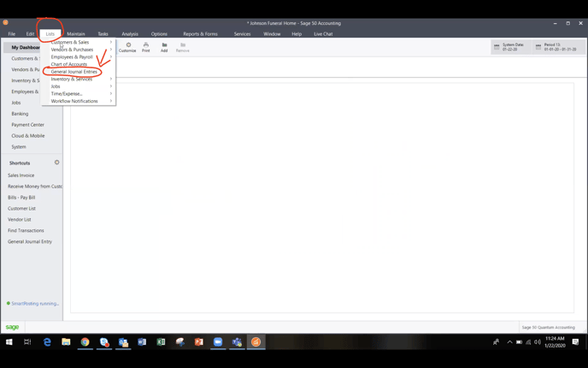This screenshot has height=368, width=588.
Task: Switch to Google Chrome on taskbar
Action: [85, 341]
